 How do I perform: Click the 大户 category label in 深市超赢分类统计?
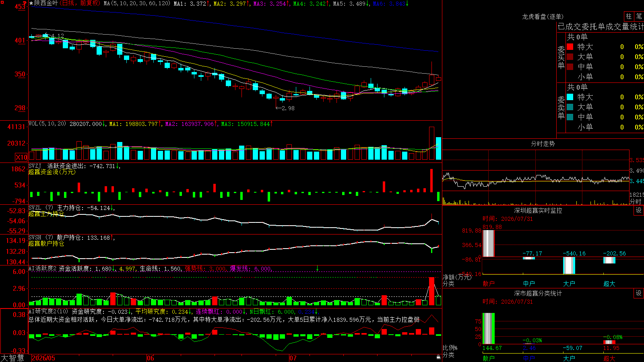[569, 358]
